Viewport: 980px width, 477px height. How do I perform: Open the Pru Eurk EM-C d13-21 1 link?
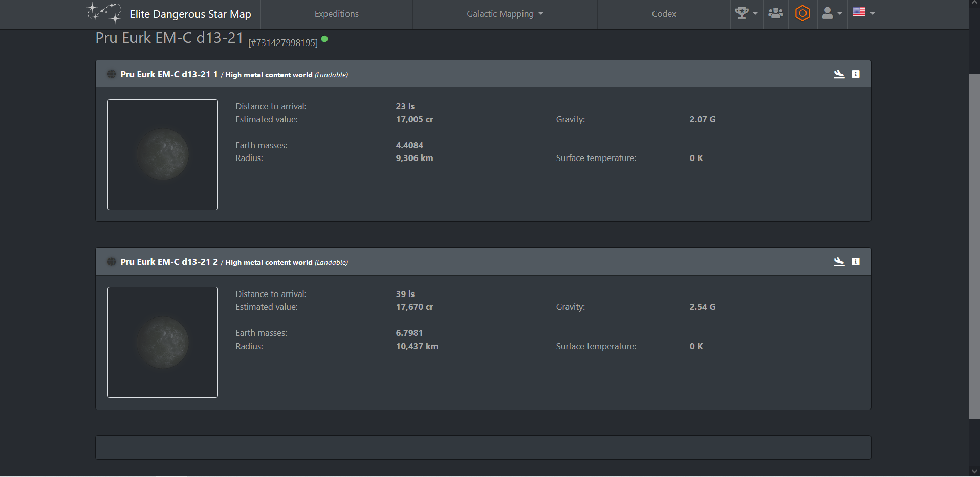pos(169,74)
